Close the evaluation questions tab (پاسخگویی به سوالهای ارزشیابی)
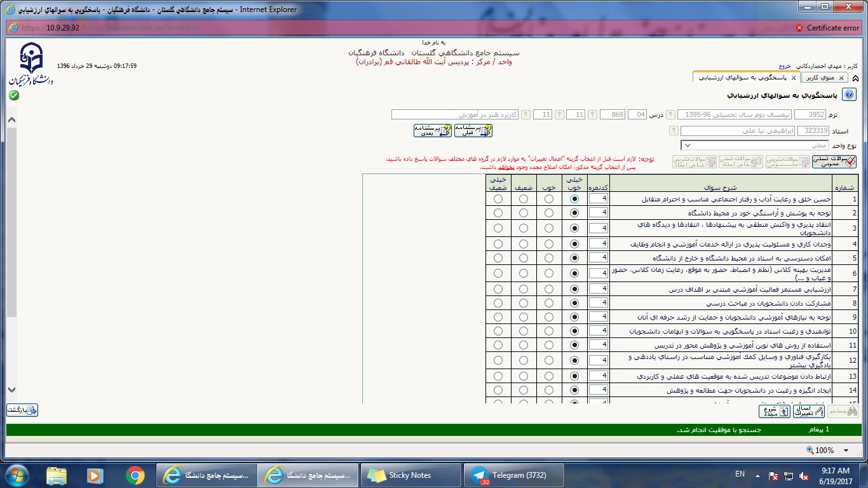 click(794, 78)
